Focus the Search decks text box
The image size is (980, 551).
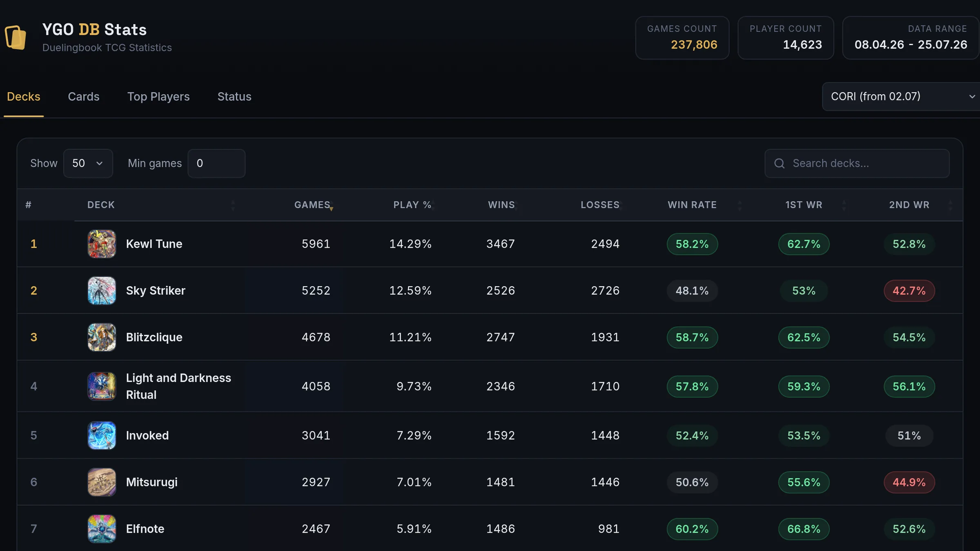pos(857,163)
